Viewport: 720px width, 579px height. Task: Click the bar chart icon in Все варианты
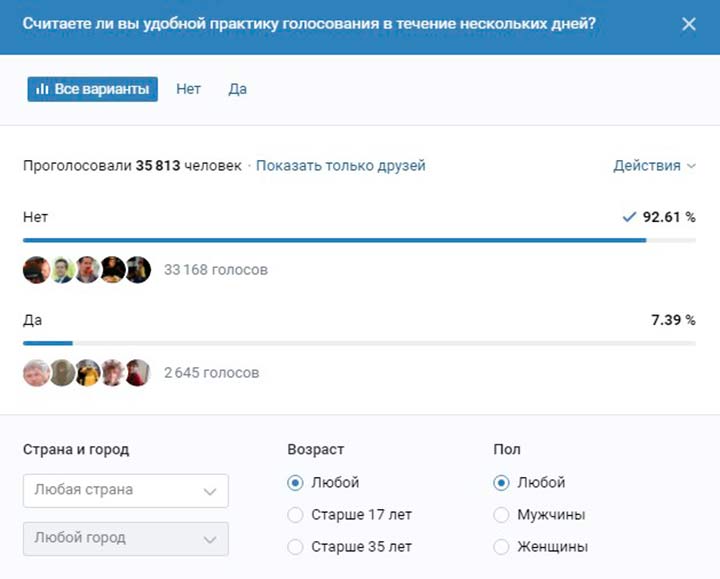click(x=42, y=89)
